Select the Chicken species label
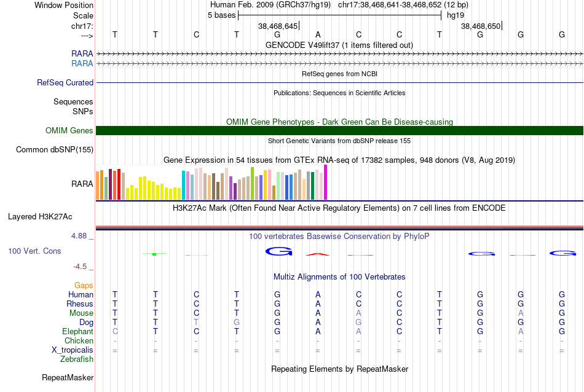This screenshot has height=392, width=584. pos(79,340)
